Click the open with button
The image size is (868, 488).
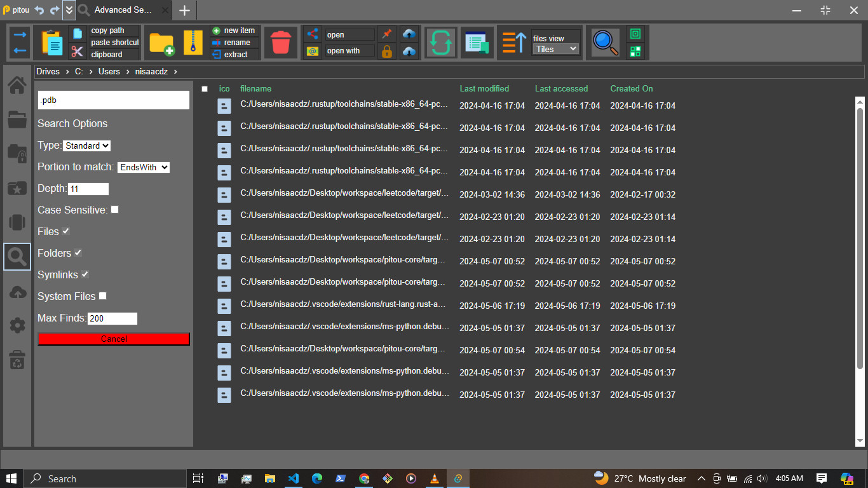(349, 51)
